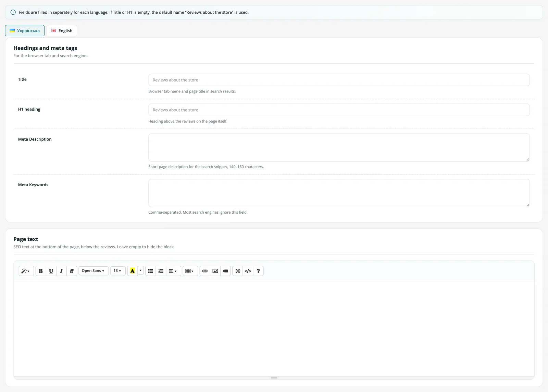Image resolution: width=548 pixels, height=392 pixels.
Task: Switch to code view in the editor
Action: pyautogui.click(x=248, y=271)
